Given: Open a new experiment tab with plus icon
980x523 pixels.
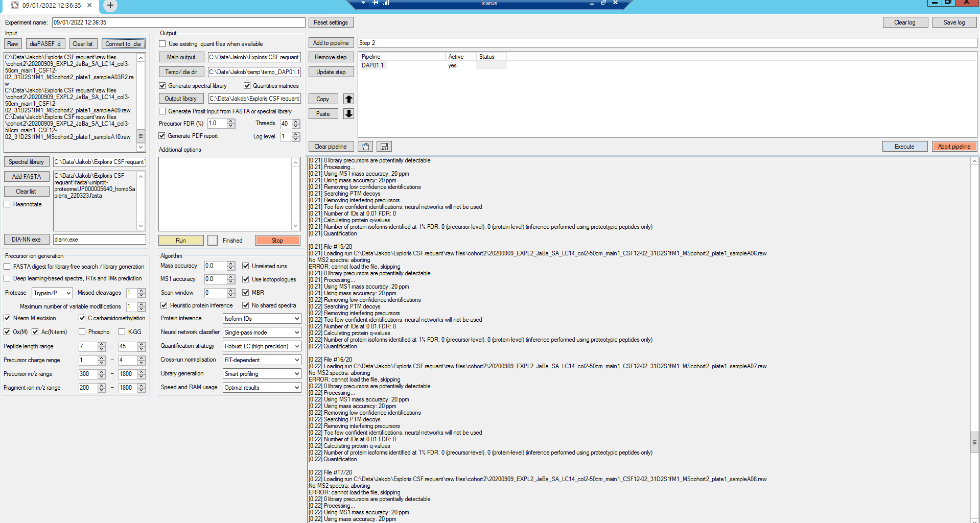Looking at the screenshot, I should coord(109,6).
